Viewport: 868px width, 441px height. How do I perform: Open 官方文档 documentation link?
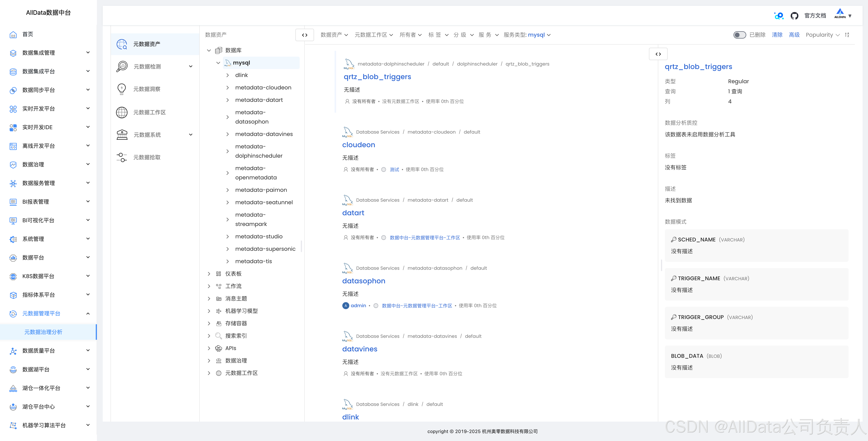click(815, 16)
